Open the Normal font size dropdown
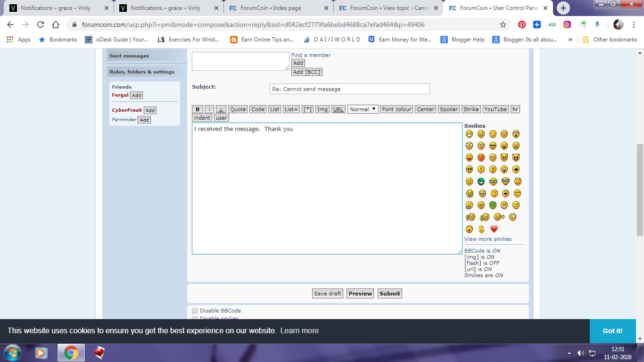The height and width of the screenshot is (362, 644). pyautogui.click(x=363, y=109)
